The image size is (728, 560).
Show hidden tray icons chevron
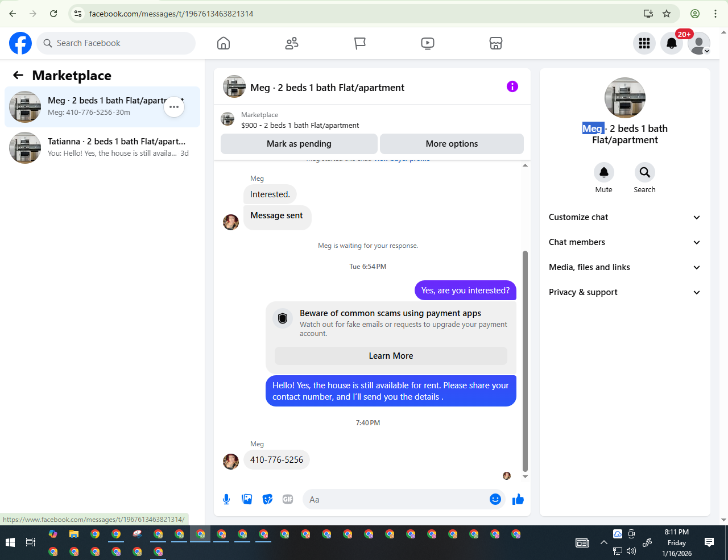coord(603,543)
